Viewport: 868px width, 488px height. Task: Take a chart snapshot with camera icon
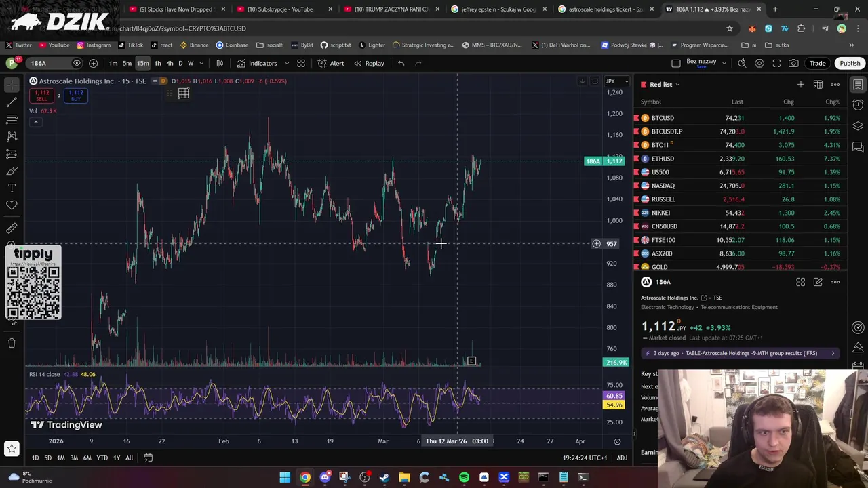pos(793,63)
